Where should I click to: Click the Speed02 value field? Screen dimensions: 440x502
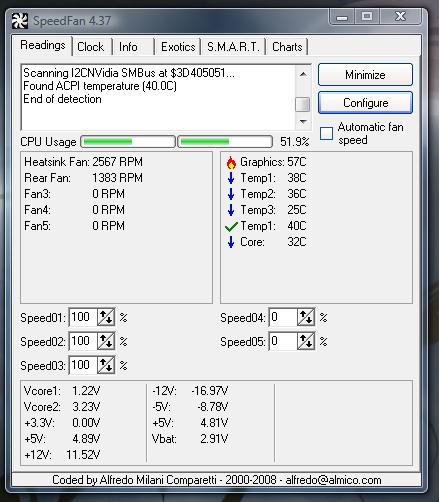click(x=83, y=341)
